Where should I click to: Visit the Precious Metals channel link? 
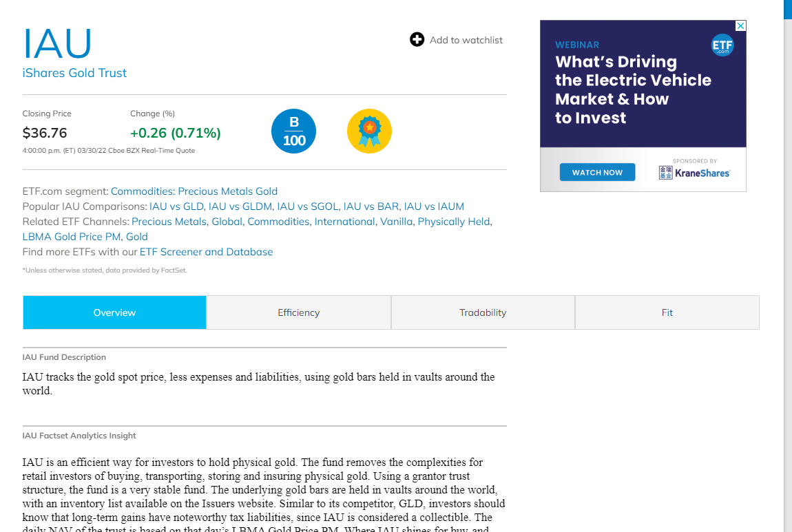tap(169, 222)
